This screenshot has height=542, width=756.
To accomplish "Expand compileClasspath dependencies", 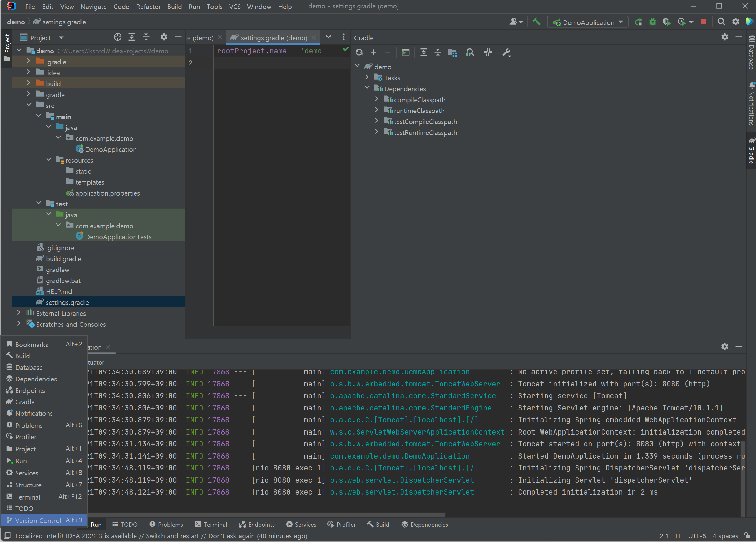I will point(377,99).
